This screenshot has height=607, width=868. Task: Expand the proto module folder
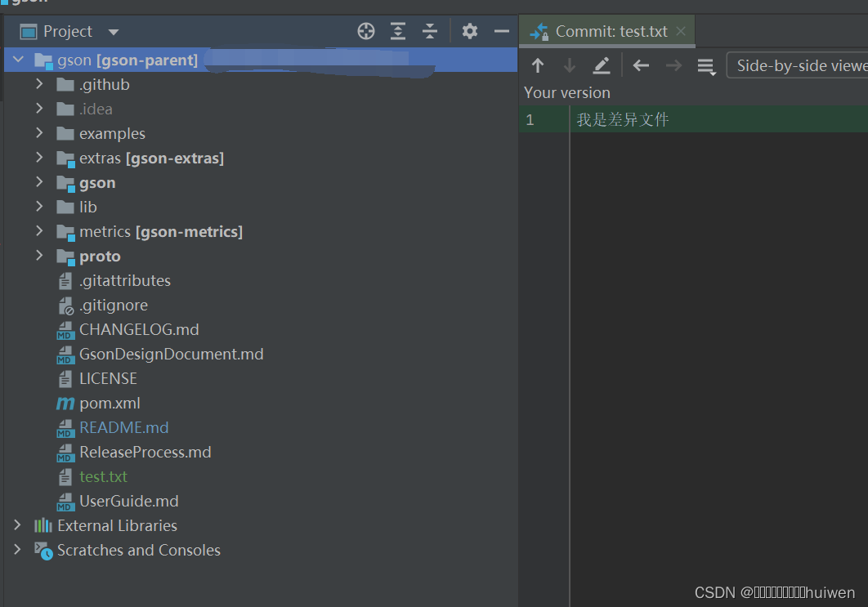pyautogui.click(x=39, y=255)
